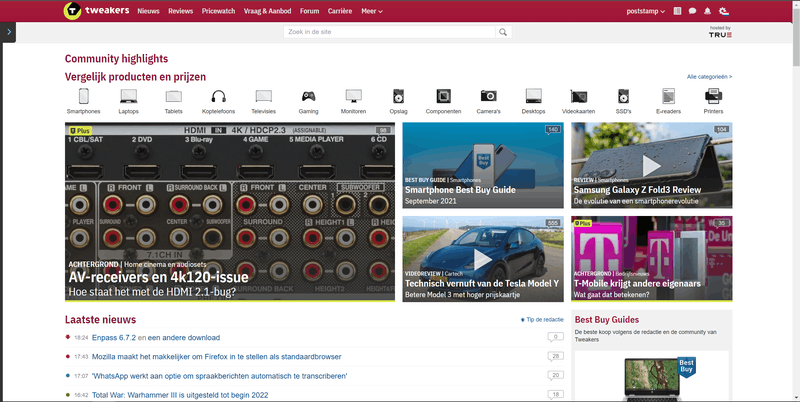800x402 pixels.
Task: Open comments bubble for Enpass news
Action: point(556,337)
